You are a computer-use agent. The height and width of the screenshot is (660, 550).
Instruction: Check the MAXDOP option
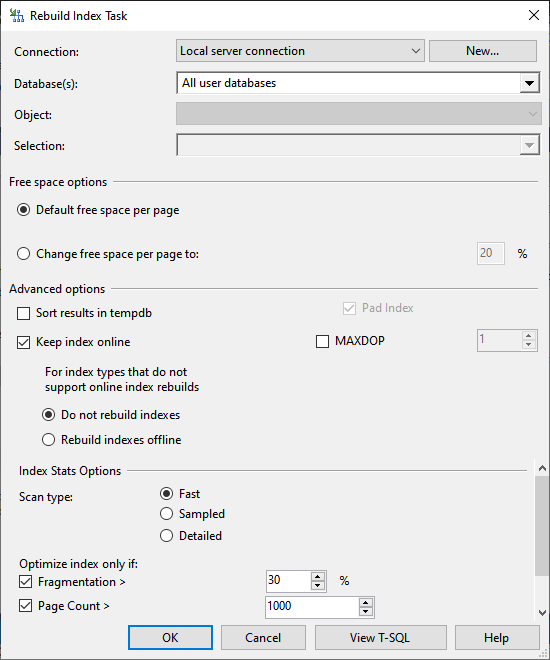(x=322, y=341)
